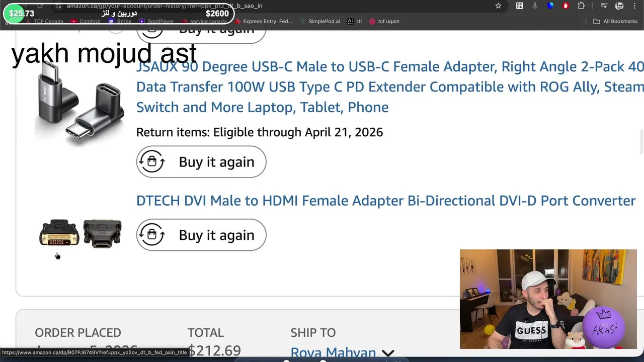Click the page vertical scrollbar
Image resolution: width=644 pixels, height=362 pixels.
(641, 142)
